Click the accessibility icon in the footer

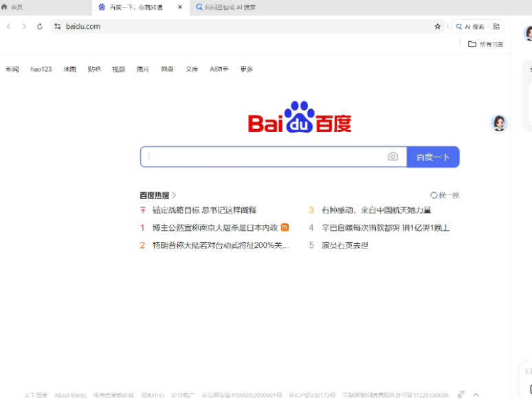tap(461, 395)
